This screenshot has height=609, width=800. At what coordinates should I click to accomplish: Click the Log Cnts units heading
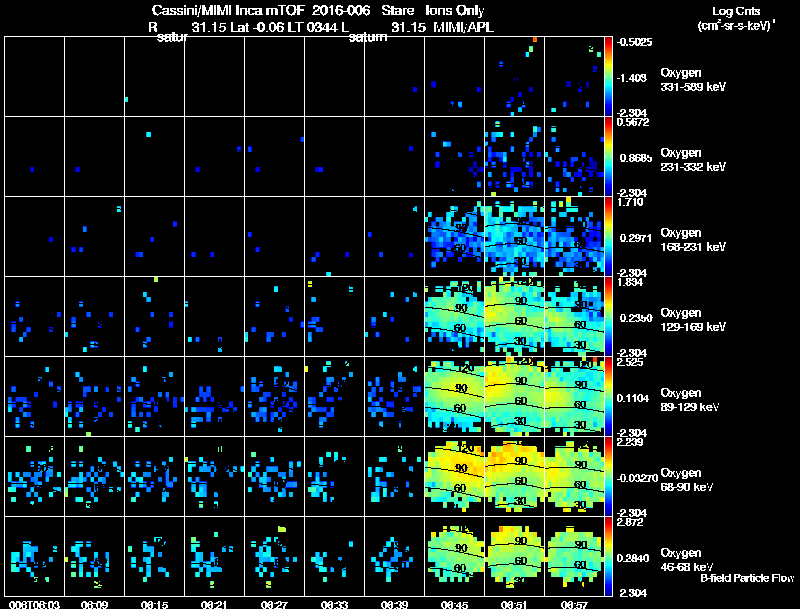tap(736, 18)
